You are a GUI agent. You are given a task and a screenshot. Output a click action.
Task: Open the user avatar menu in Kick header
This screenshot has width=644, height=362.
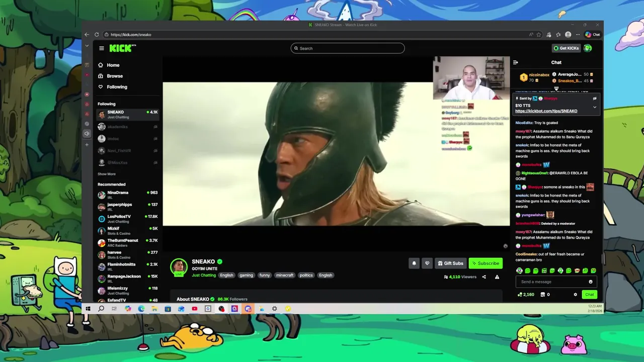(x=588, y=48)
